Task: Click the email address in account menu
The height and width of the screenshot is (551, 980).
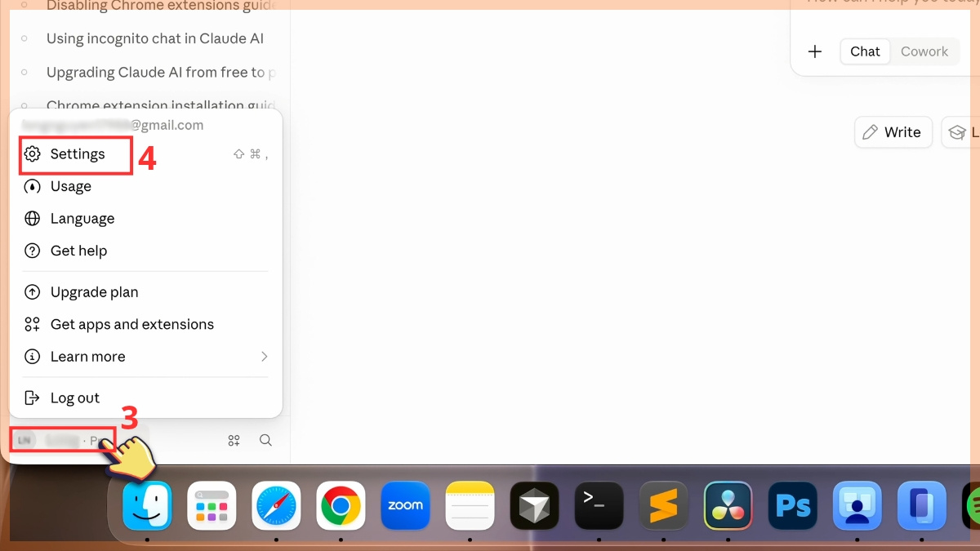Action: pos(113,126)
